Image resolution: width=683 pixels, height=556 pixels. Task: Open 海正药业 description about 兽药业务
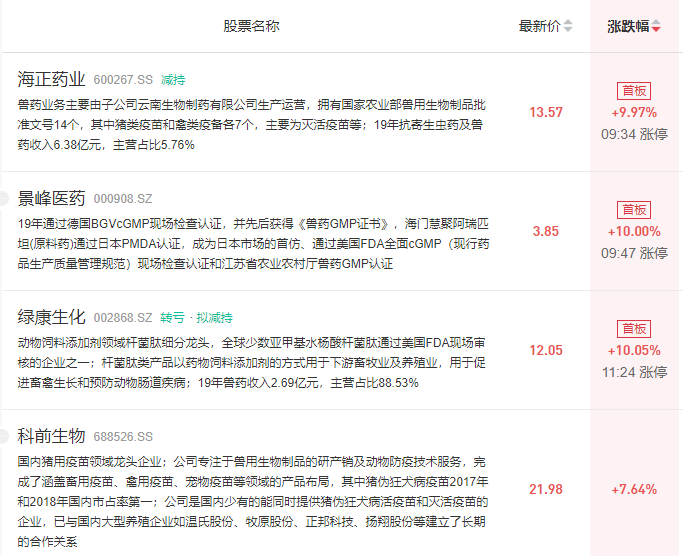252,125
